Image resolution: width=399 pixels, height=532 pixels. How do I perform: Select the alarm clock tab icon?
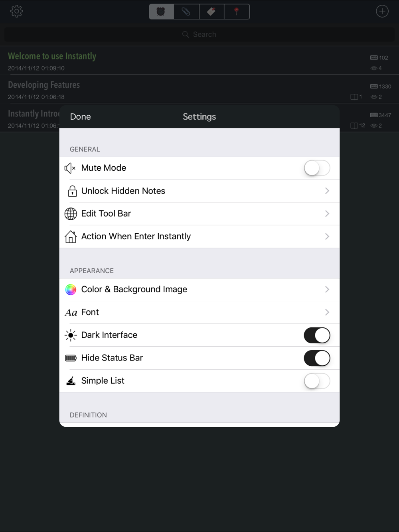click(x=161, y=12)
